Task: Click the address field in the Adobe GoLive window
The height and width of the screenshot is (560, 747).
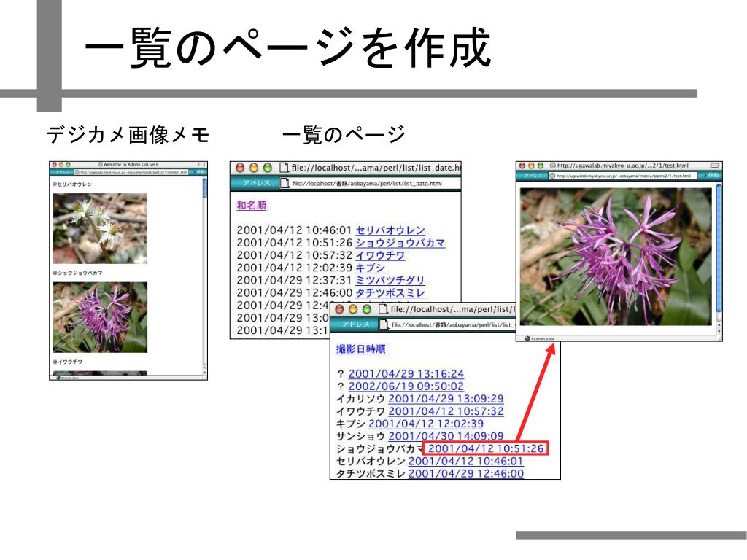Action: click(x=132, y=172)
